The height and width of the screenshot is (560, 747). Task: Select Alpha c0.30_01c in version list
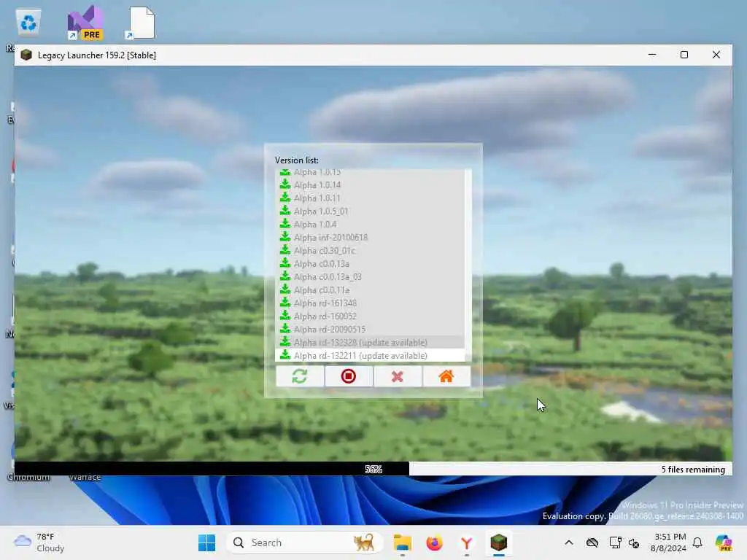pyautogui.click(x=370, y=251)
